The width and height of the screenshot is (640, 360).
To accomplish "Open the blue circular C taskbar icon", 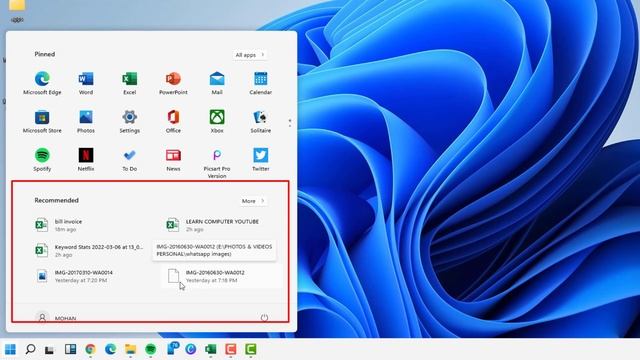I will [x=191, y=349].
